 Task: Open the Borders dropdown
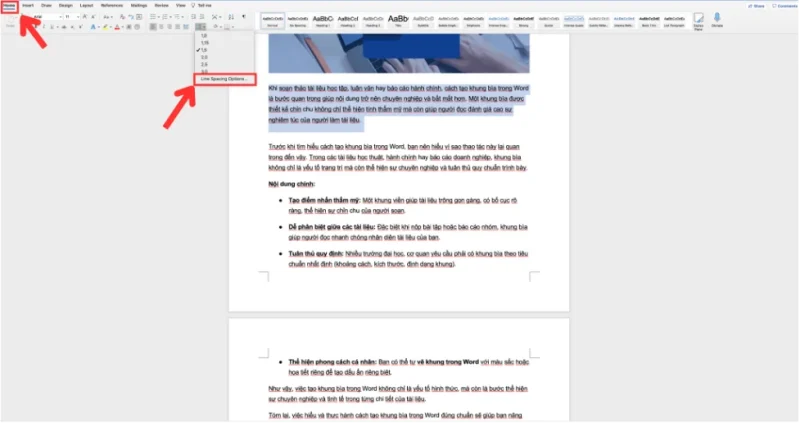(x=233, y=27)
